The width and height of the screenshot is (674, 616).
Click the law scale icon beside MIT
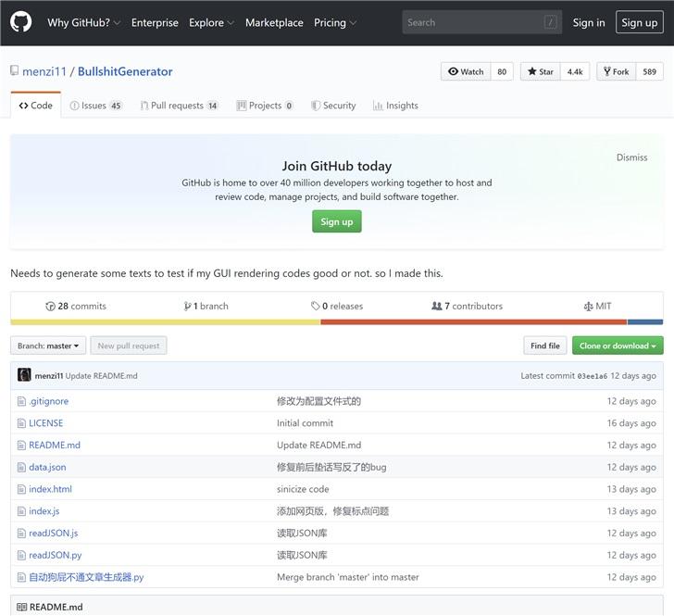[588, 307]
